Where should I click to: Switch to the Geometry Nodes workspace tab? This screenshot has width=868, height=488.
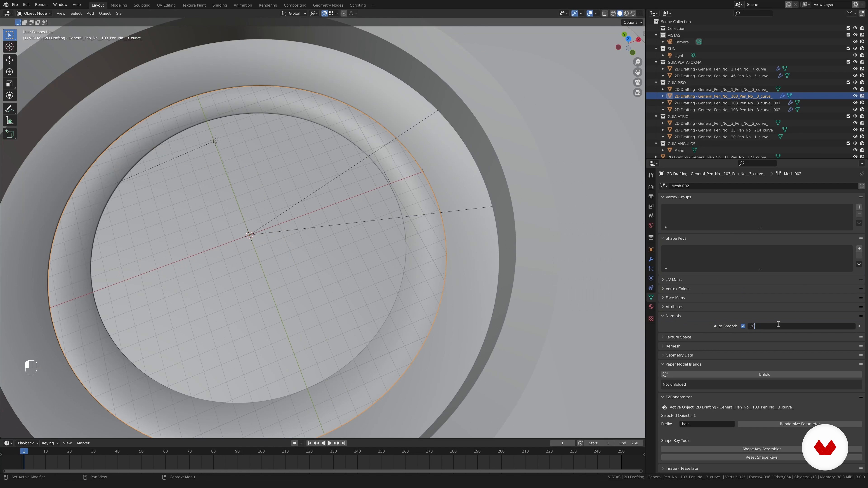pos(328,5)
